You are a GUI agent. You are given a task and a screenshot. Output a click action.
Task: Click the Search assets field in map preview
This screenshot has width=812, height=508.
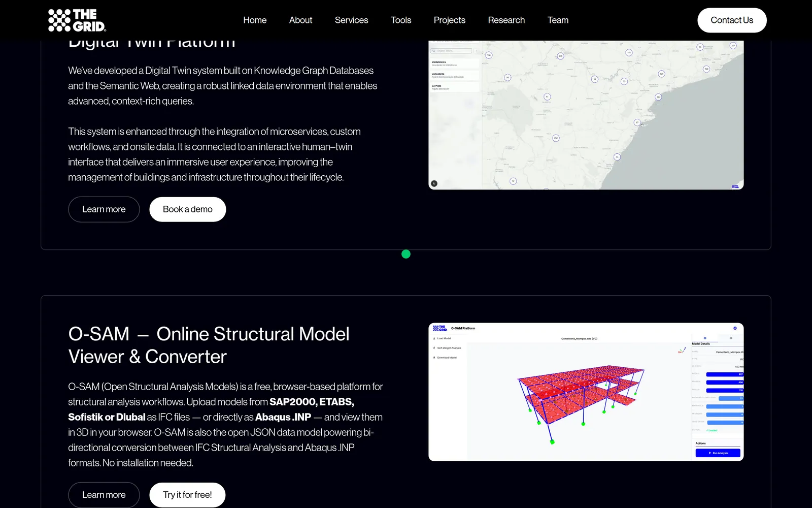(451, 51)
